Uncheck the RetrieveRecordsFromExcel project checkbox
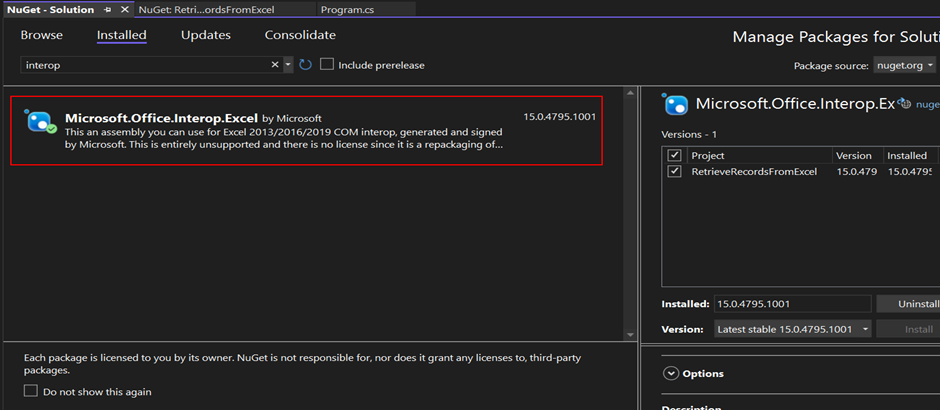 [674, 171]
